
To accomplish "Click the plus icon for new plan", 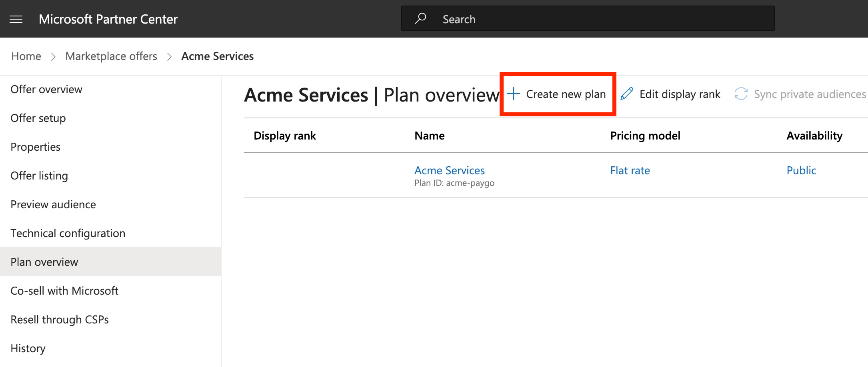I will (x=514, y=94).
